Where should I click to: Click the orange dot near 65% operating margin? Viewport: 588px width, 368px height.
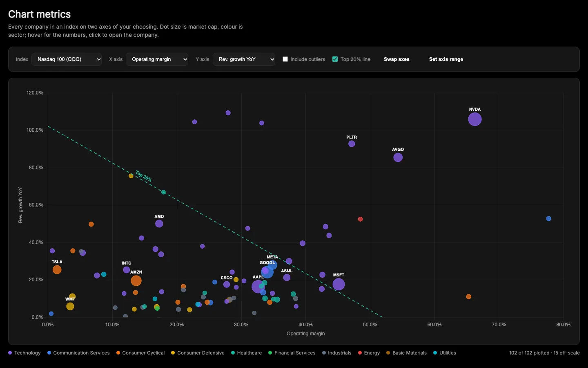(x=469, y=297)
